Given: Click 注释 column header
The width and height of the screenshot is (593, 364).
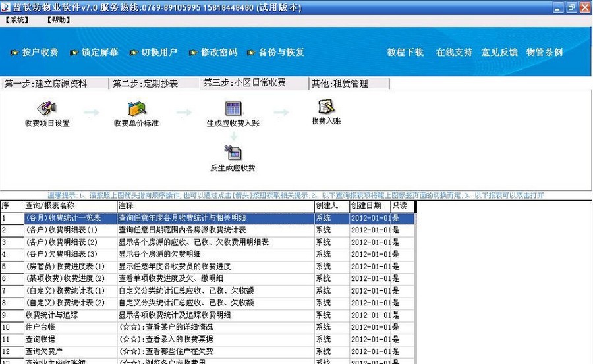Looking at the screenshot, I should [x=215, y=206].
